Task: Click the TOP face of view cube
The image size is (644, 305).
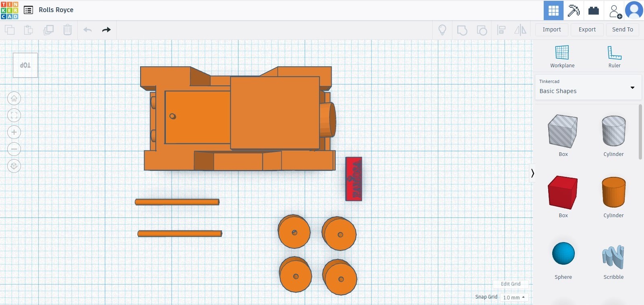Action: point(25,65)
